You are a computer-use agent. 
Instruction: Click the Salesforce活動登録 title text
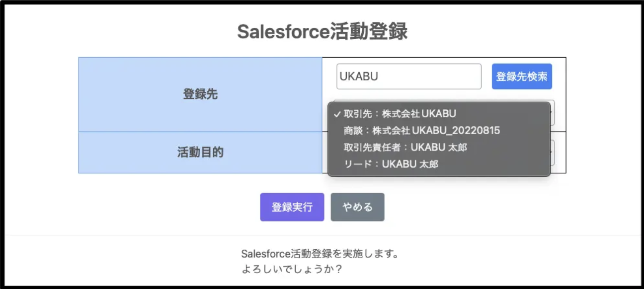coord(322,30)
